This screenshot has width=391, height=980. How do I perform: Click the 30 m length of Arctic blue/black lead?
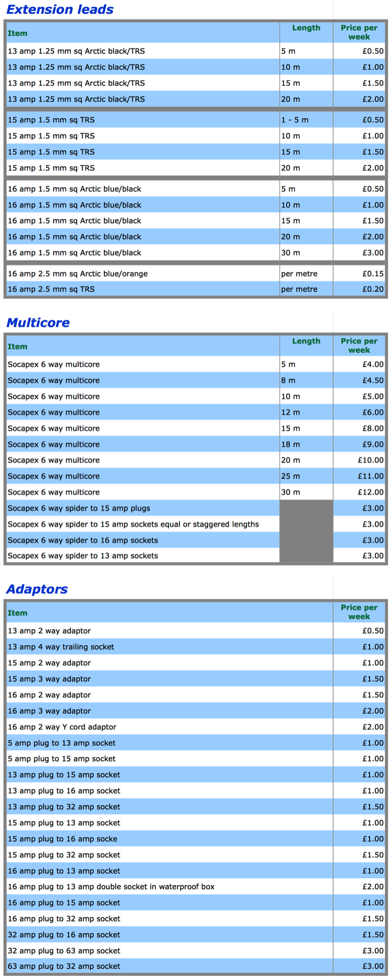pyautogui.click(x=290, y=253)
